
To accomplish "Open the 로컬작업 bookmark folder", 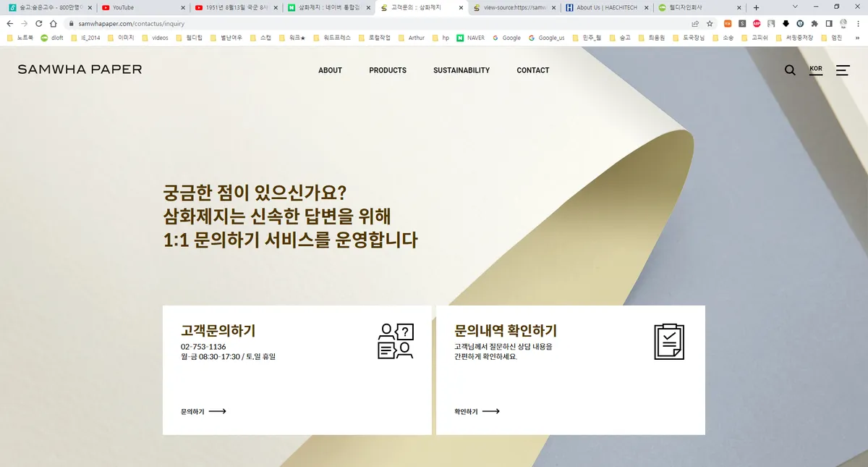I will pyautogui.click(x=375, y=38).
